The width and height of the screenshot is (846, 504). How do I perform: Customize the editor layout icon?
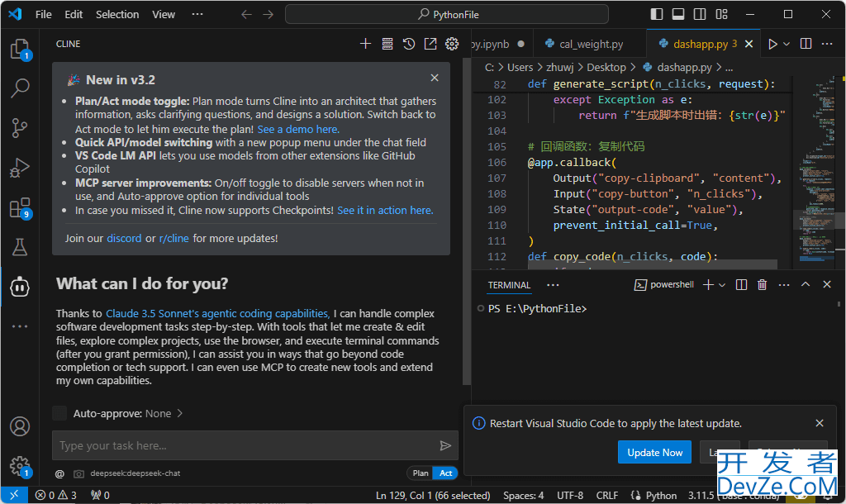(721, 14)
